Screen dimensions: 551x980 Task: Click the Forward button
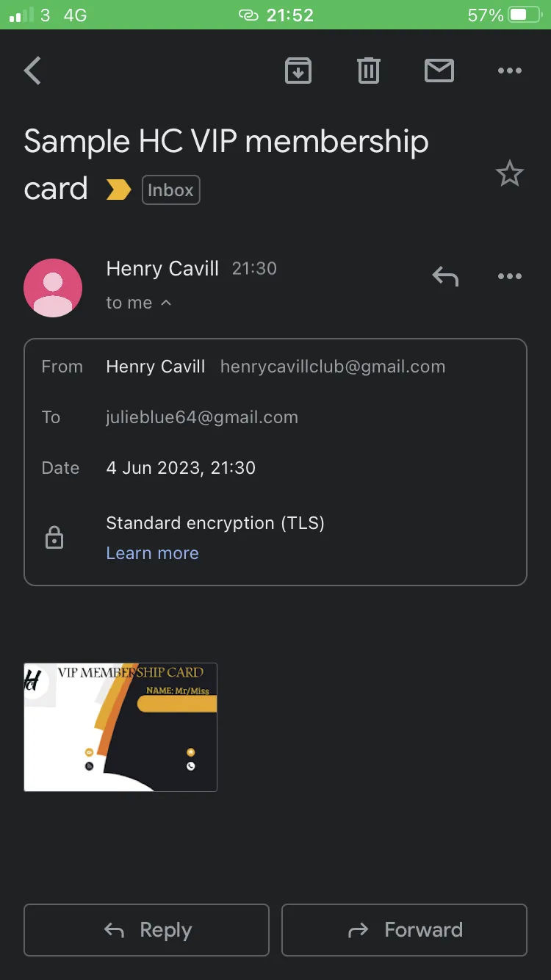click(x=404, y=930)
